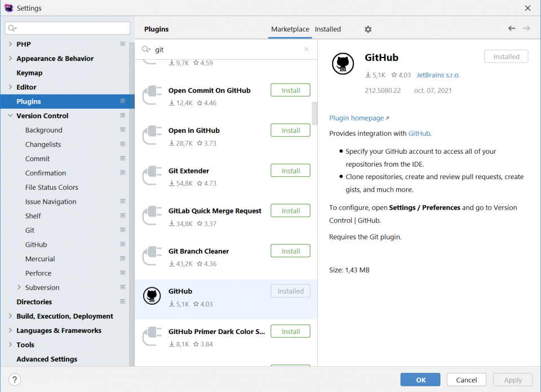Click project-level marker icon beside Background
541x392 pixels.
[x=122, y=130]
